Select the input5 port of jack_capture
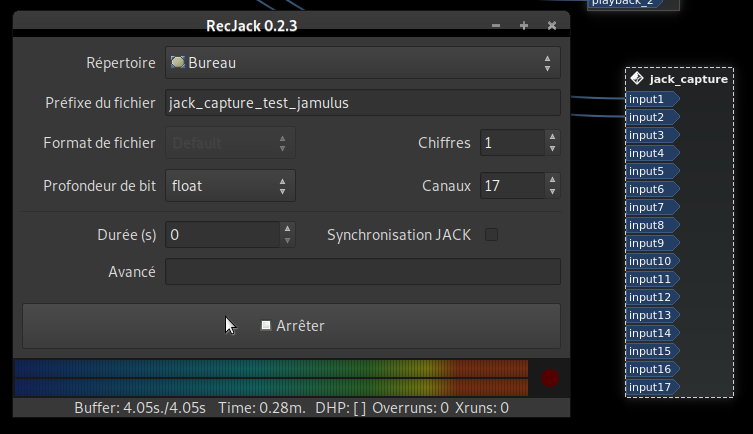753x434 pixels. pyautogui.click(x=653, y=171)
